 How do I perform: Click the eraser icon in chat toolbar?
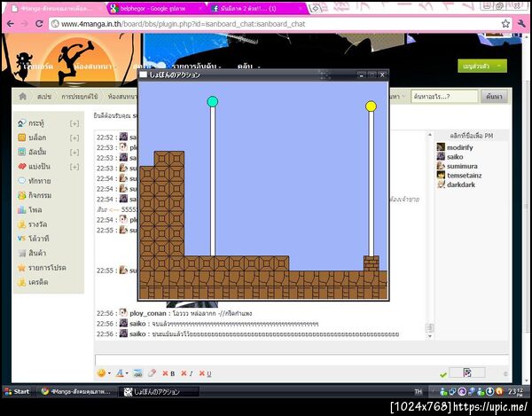[x=152, y=373]
